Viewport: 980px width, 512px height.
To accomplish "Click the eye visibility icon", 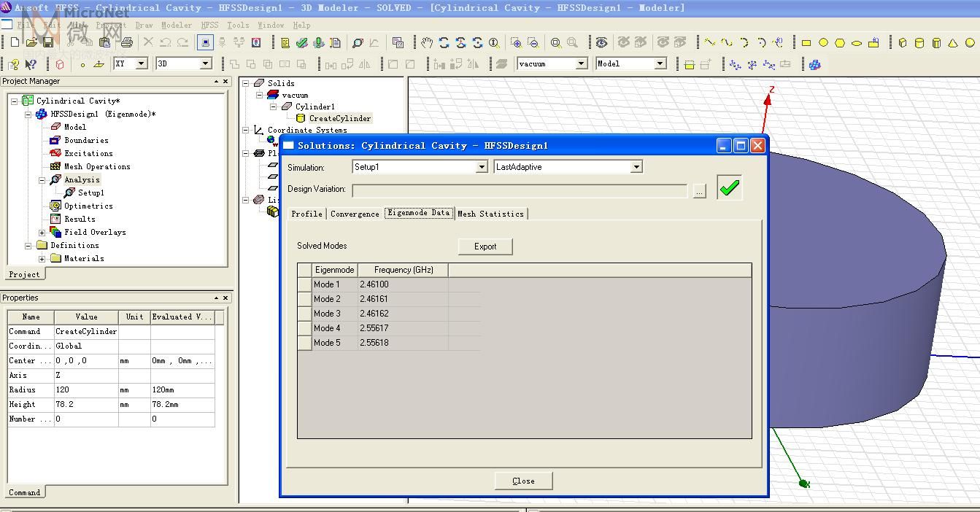I will tap(601, 42).
